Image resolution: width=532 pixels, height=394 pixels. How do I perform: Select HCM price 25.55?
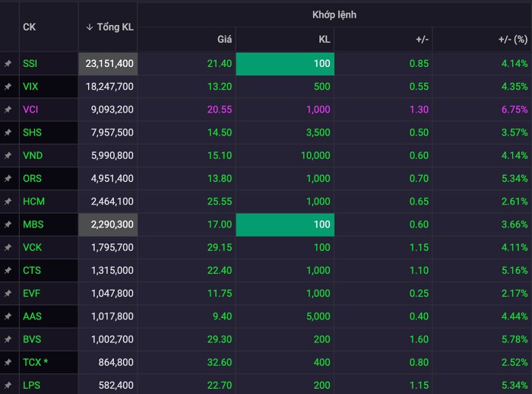220,202
